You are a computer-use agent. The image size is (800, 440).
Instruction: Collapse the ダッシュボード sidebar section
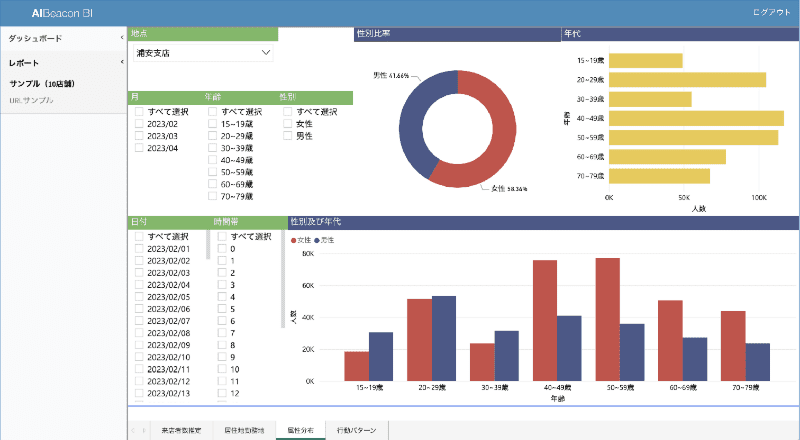click(x=121, y=38)
